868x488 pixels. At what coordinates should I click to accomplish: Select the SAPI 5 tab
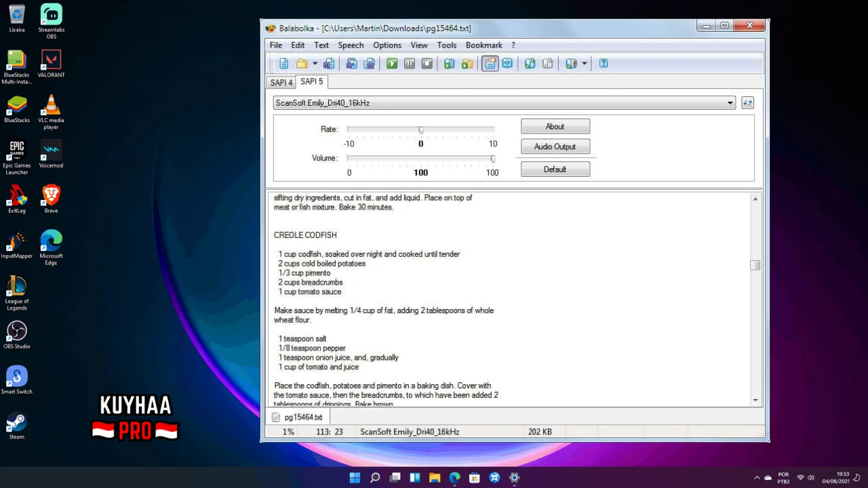coord(312,81)
